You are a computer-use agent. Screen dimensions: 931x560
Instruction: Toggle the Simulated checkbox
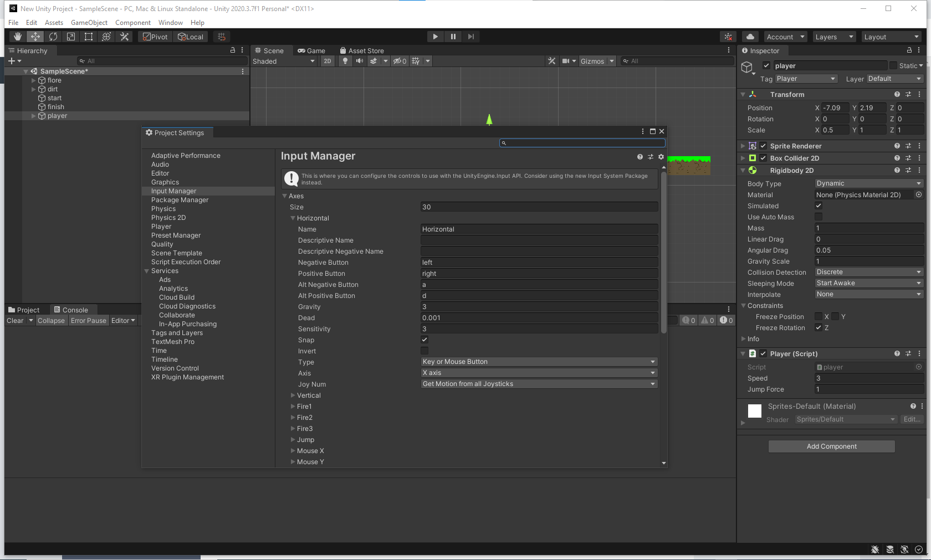pyautogui.click(x=819, y=205)
